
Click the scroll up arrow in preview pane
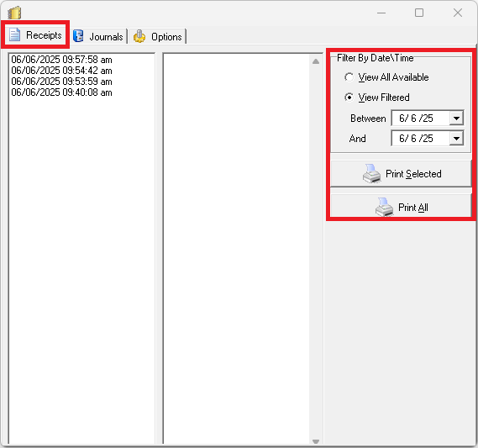pos(316,61)
